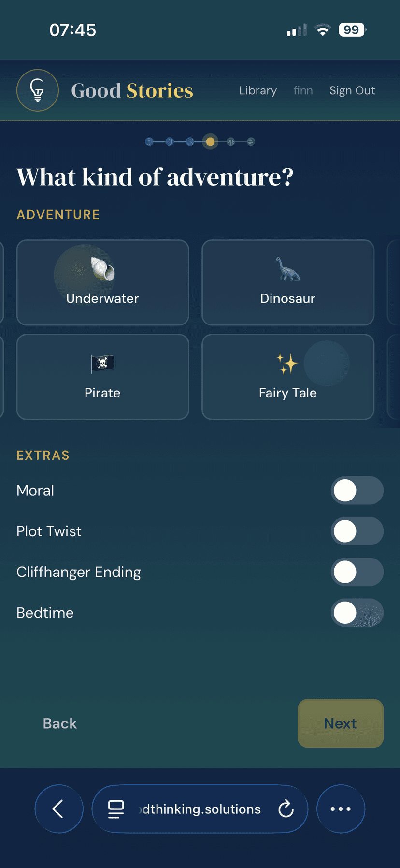Turn on the Plot Twist switch
The image size is (400, 868).
357,530
